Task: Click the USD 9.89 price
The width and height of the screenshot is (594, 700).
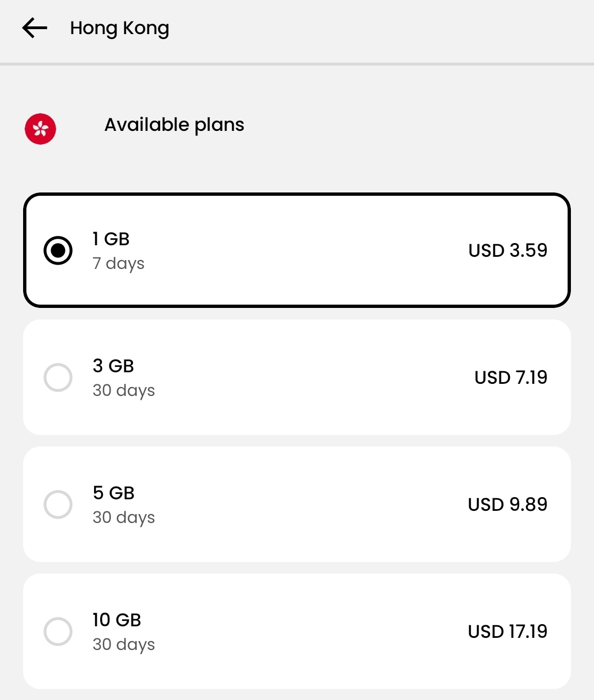Action: pyautogui.click(x=508, y=504)
